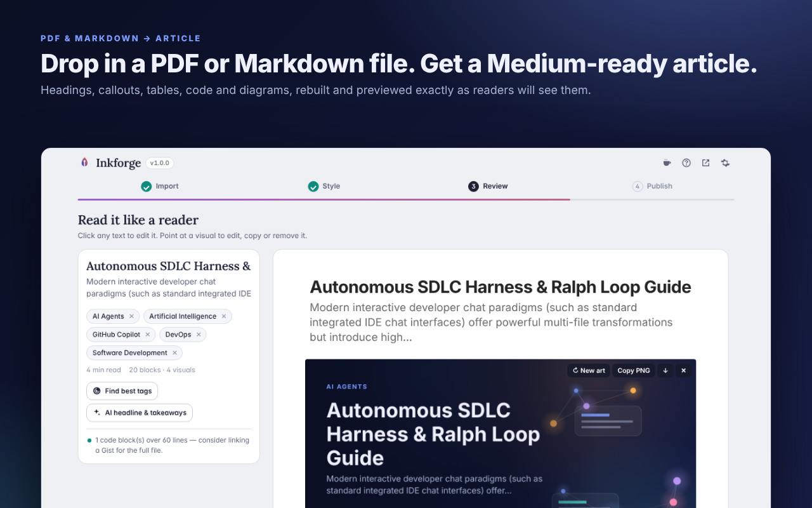
Task: Click the '4 min read' stat
Action: click(103, 370)
